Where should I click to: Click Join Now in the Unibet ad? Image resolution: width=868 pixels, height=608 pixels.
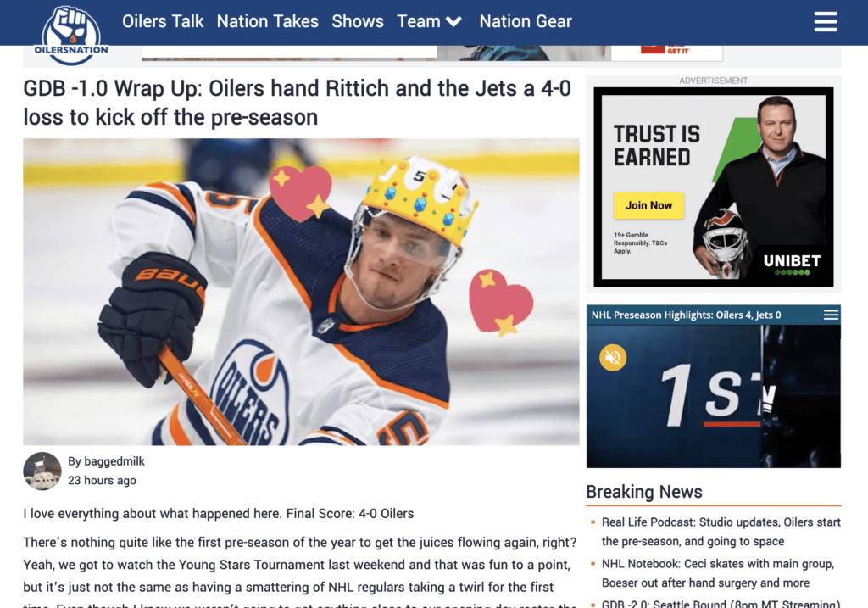point(648,205)
